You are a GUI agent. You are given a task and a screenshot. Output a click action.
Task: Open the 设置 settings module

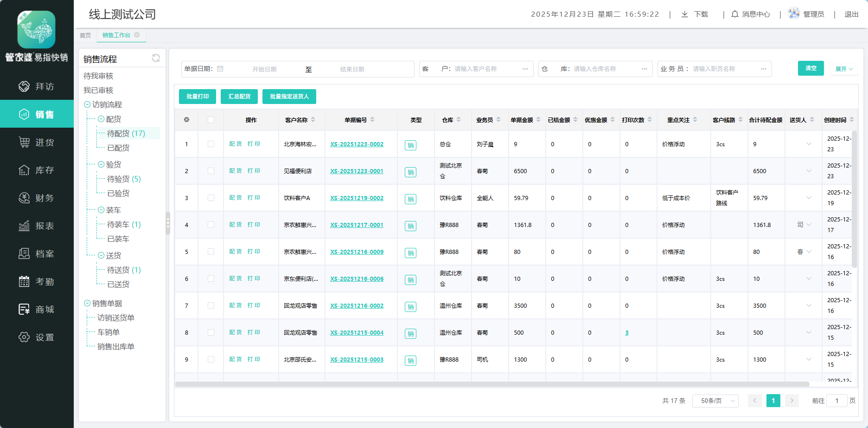click(x=37, y=337)
